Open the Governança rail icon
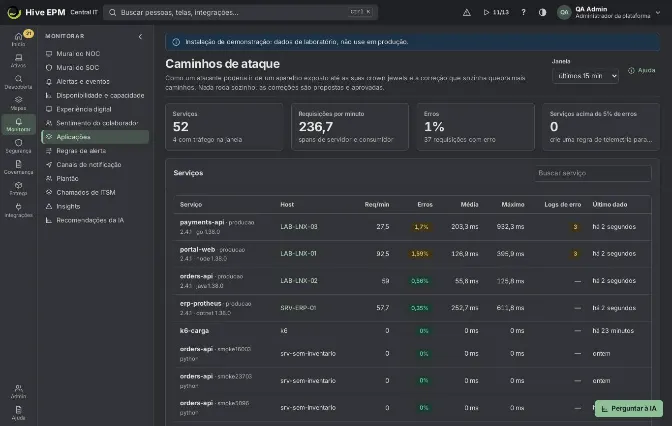The image size is (672, 426). coord(18,167)
